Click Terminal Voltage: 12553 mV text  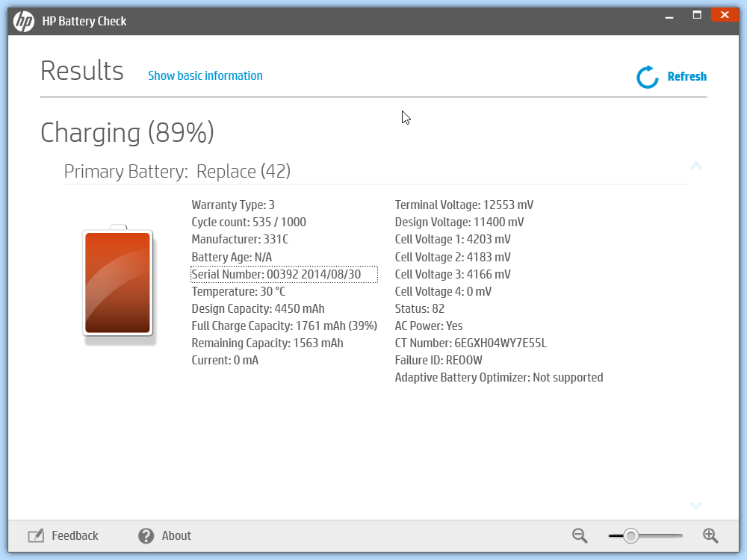[464, 205]
